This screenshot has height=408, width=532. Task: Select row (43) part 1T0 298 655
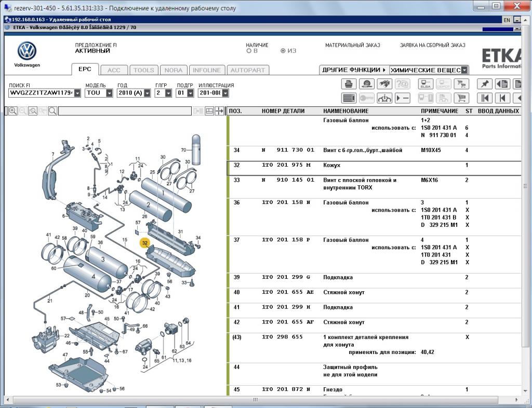(374, 348)
